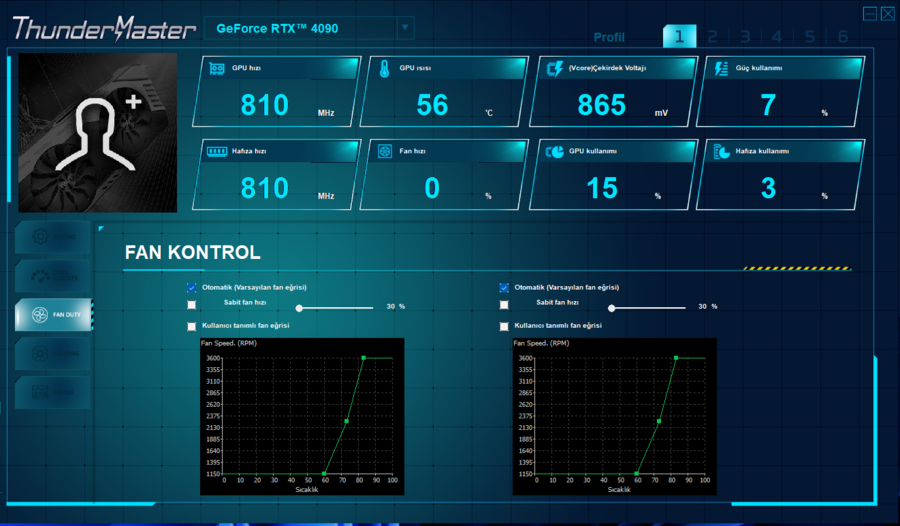Image resolution: width=900 pixels, height=526 pixels.
Task: Click the FAN KONTROL heading
Action: [x=193, y=252]
